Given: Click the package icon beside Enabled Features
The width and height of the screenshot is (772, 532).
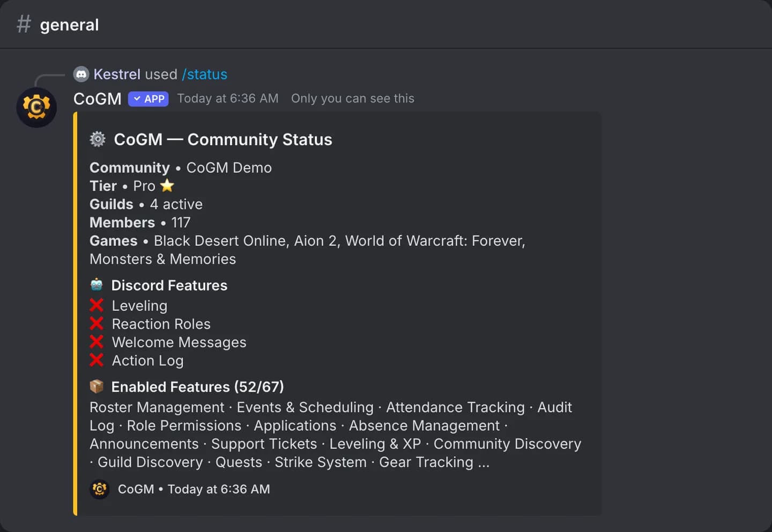Looking at the screenshot, I should pyautogui.click(x=96, y=386).
